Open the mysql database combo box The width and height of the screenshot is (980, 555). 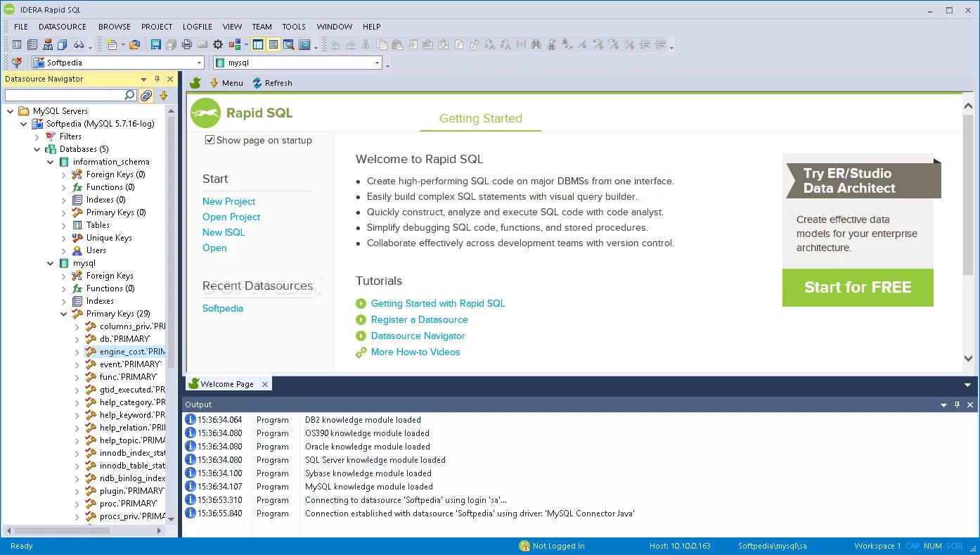[297, 63]
